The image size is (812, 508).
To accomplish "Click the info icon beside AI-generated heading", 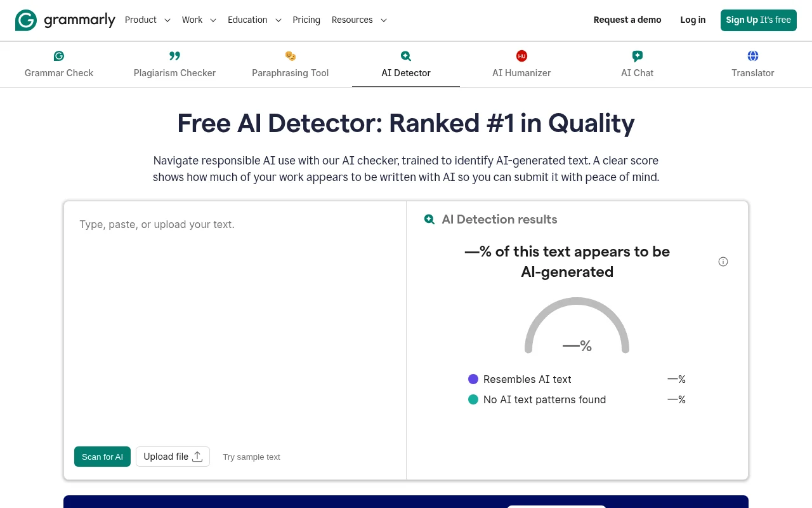I will pyautogui.click(x=723, y=262).
